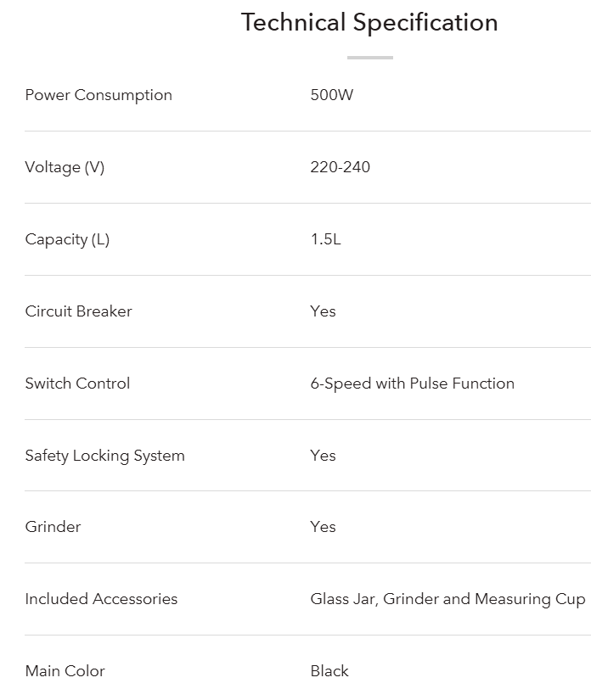Select the Grinder label
591x700 pixels.
tap(53, 527)
